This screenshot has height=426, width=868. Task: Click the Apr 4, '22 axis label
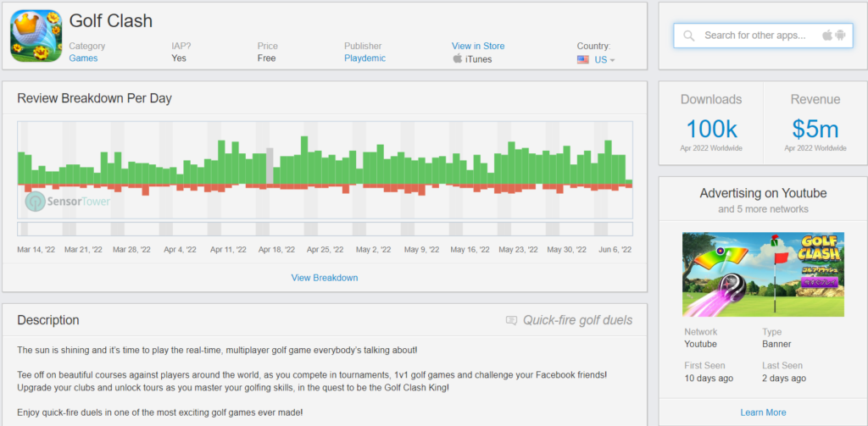point(180,250)
